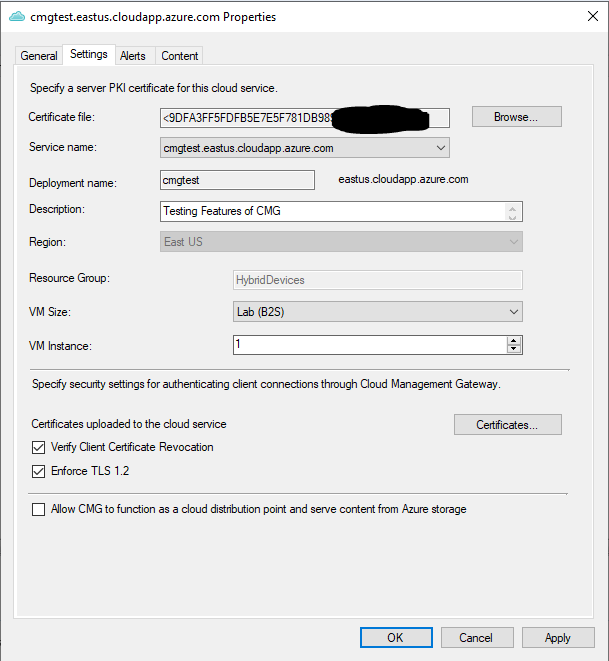
Task: Expand the VM Size dropdown
Action: click(x=378, y=312)
